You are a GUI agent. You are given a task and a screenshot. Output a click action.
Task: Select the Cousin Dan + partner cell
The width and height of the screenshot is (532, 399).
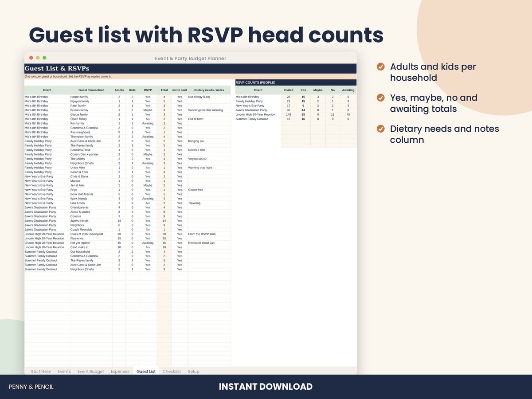pos(91,154)
